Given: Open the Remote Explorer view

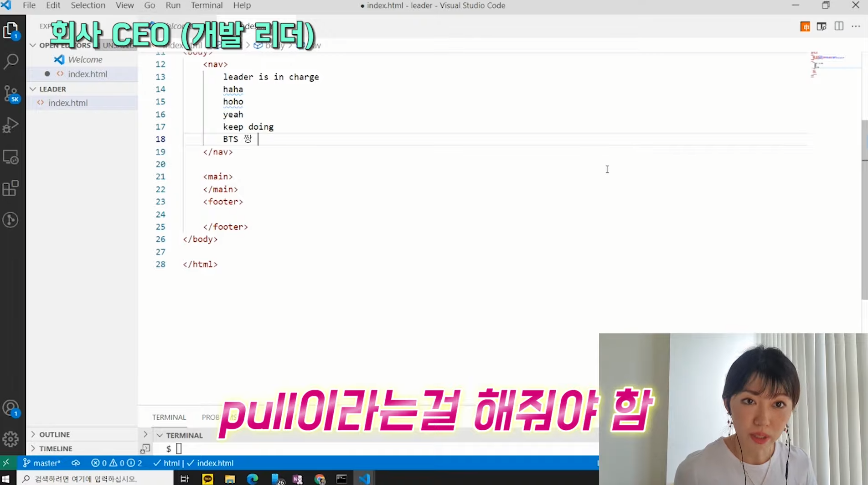Looking at the screenshot, I should click(x=11, y=157).
